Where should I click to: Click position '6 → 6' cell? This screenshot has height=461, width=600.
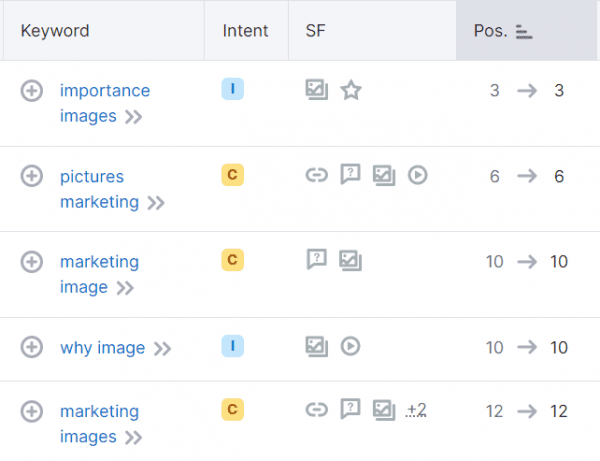pos(527,176)
